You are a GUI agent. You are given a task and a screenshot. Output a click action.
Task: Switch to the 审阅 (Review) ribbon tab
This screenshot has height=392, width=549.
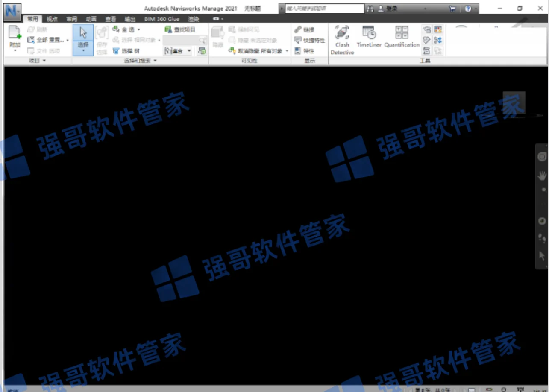point(72,19)
